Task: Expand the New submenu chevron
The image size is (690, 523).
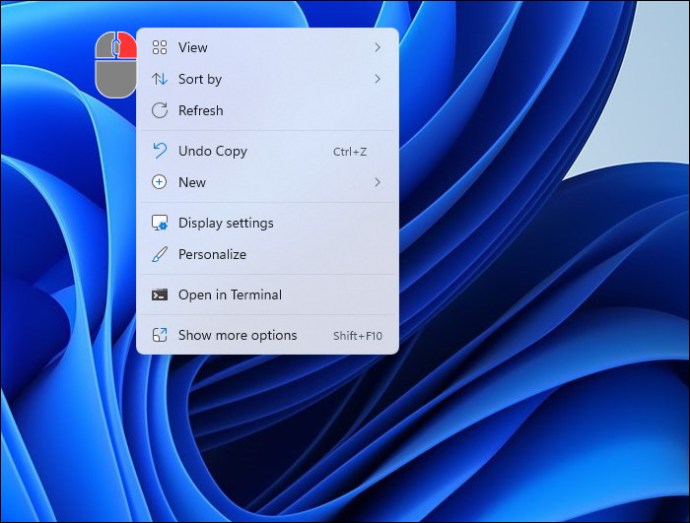Action: pos(377,182)
